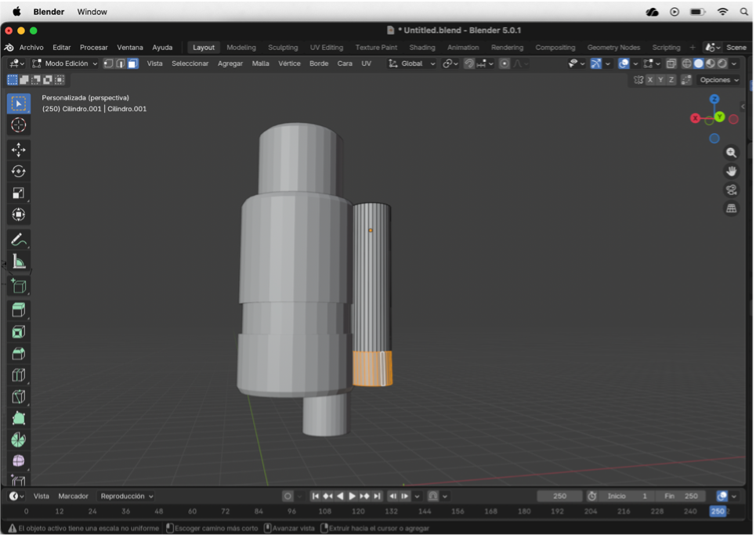Jump to the first frame

point(316,496)
